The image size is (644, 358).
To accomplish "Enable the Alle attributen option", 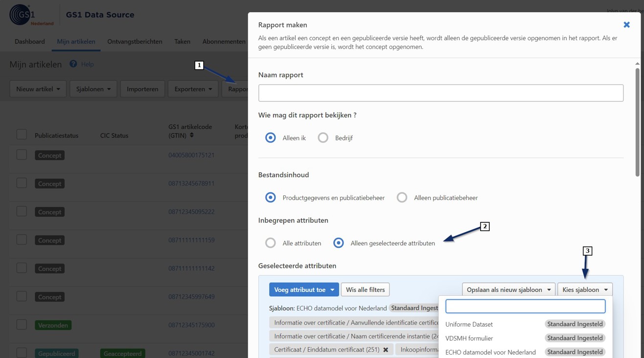I will (x=271, y=243).
